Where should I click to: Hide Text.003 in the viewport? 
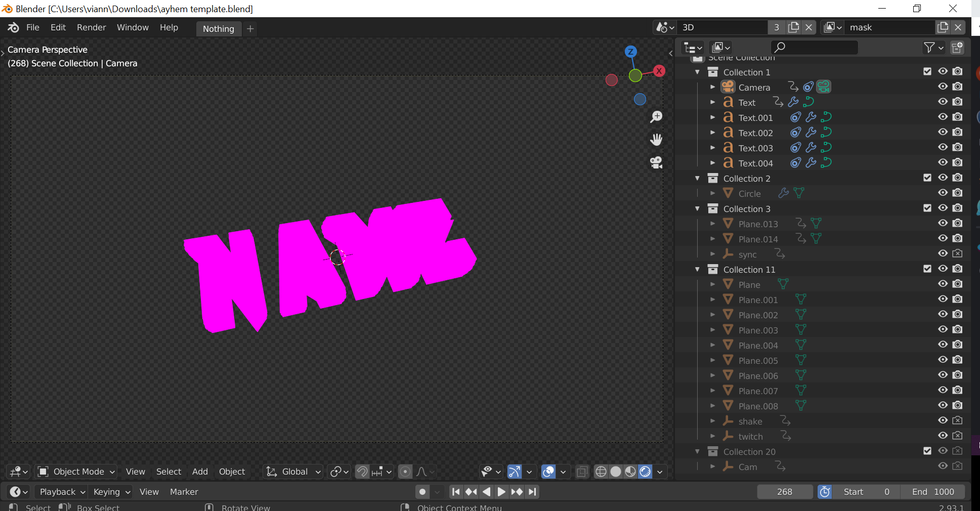point(943,147)
